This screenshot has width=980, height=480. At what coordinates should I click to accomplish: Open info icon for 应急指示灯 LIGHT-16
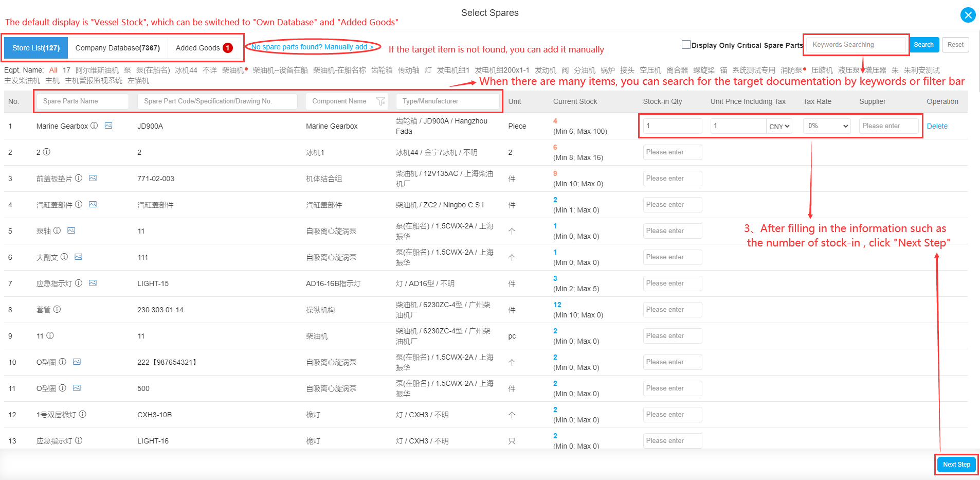[79, 440]
